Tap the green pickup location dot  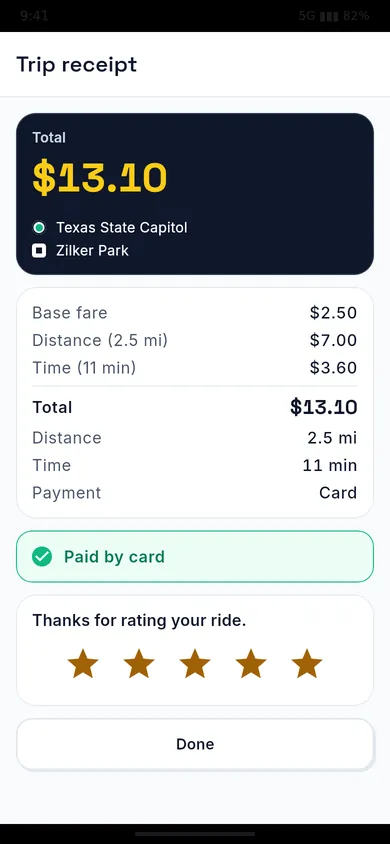click(39, 228)
